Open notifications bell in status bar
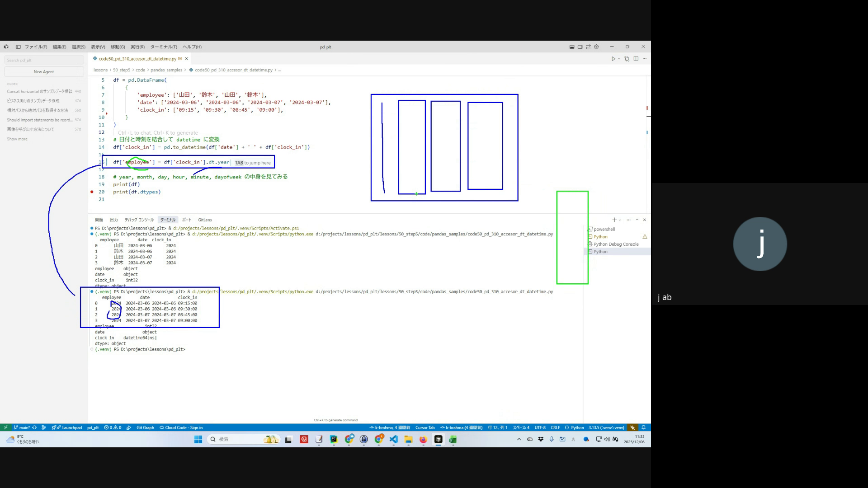The height and width of the screenshot is (488, 868). click(x=643, y=427)
